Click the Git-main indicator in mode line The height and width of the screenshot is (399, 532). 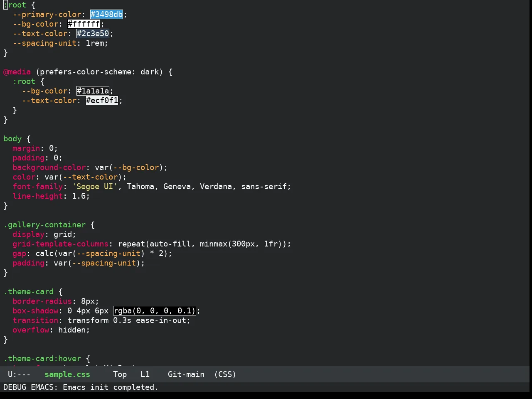click(186, 374)
